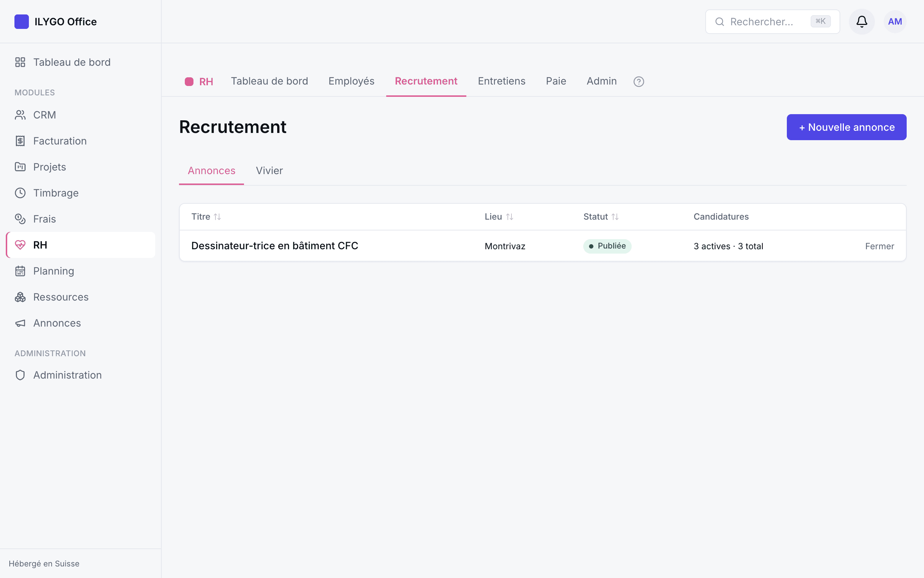The width and height of the screenshot is (924, 578).
Task: Select Frais in the sidebar
Action: (80, 219)
